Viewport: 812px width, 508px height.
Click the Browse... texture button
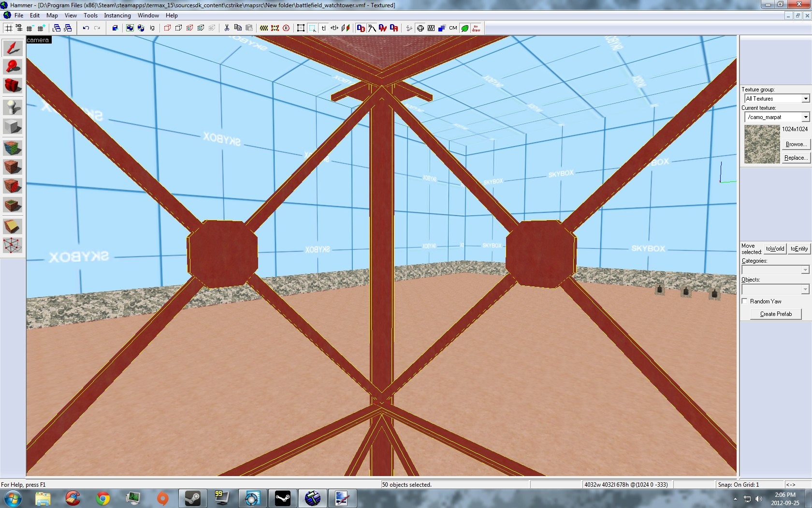[x=796, y=144]
